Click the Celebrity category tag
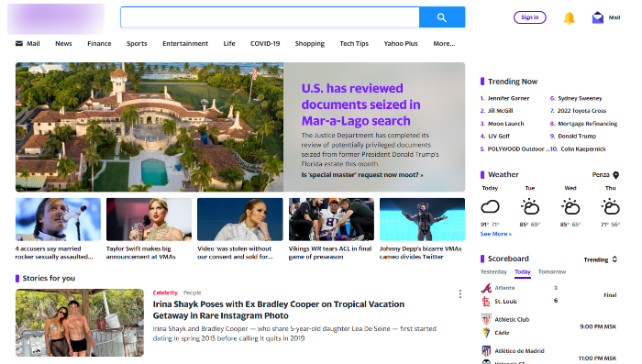 coord(165,292)
